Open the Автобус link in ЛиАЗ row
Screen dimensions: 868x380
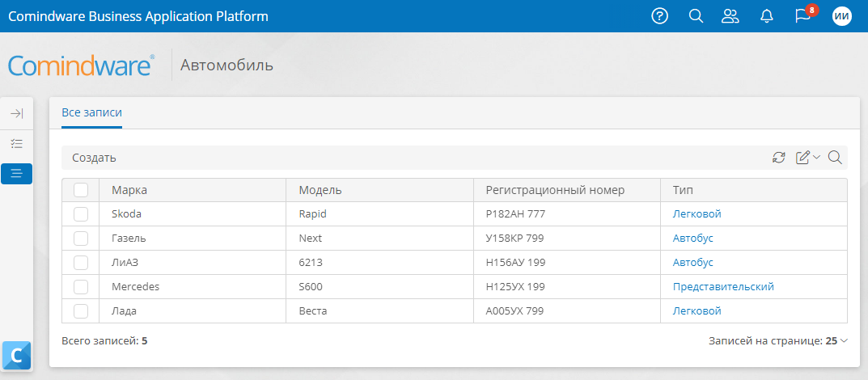point(693,263)
